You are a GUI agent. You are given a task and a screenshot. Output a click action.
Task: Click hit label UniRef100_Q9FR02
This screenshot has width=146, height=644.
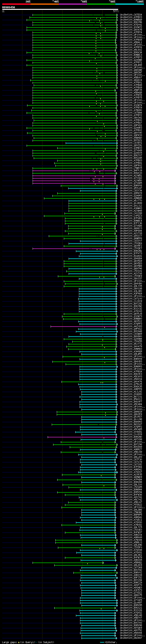[131, 165]
